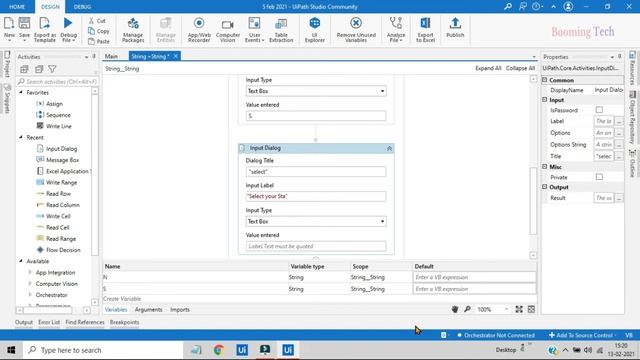Export workflow to Excel
640x360 pixels.
[425, 30]
